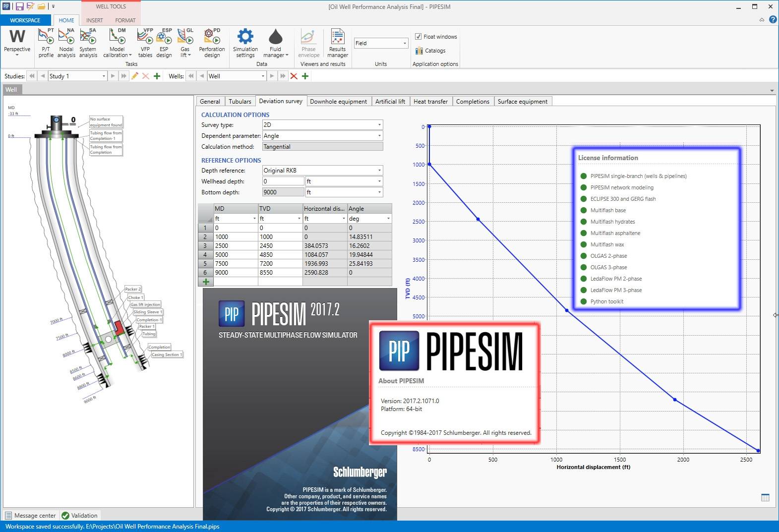This screenshot has width=779, height=532.
Task: Click the Bottom depth 9000 field
Action: (283, 192)
